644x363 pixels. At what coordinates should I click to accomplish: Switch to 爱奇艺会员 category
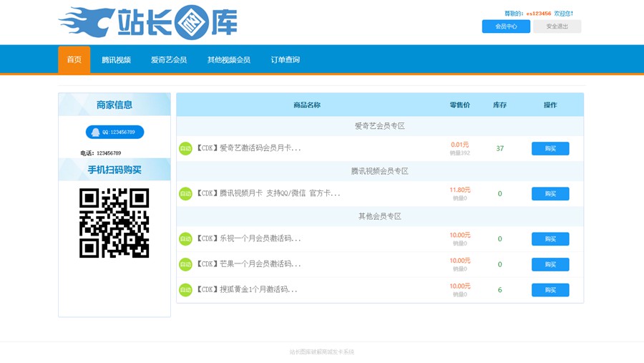(x=169, y=60)
